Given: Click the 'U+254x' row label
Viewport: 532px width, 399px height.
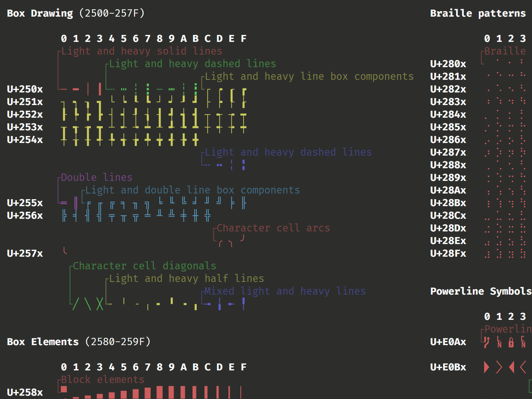Looking at the screenshot, I should tap(25, 140).
